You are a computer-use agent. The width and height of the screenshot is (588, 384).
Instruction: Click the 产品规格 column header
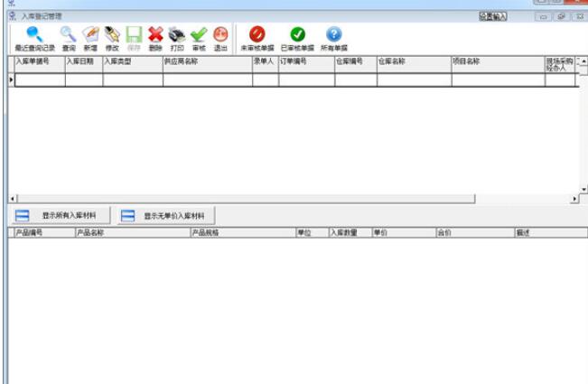[243, 232]
